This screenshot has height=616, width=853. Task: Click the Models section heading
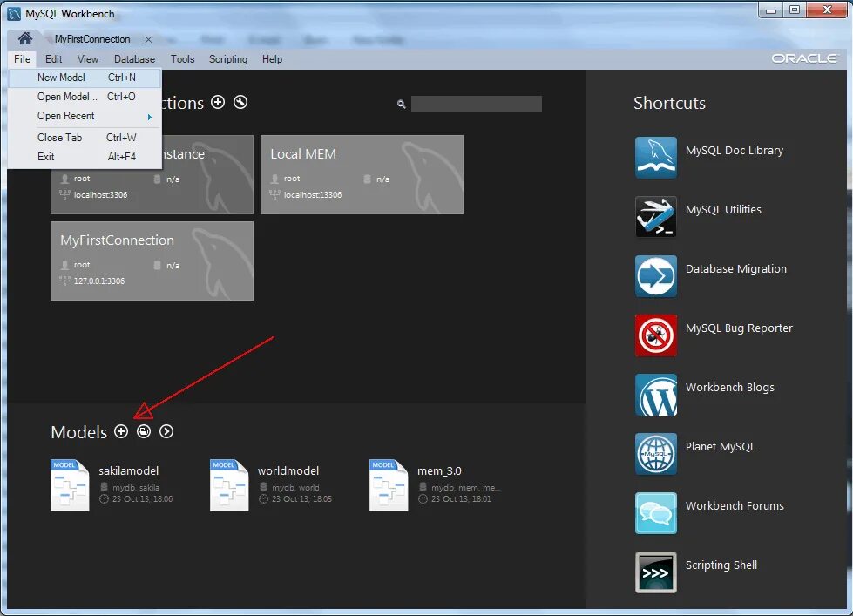tap(79, 432)
